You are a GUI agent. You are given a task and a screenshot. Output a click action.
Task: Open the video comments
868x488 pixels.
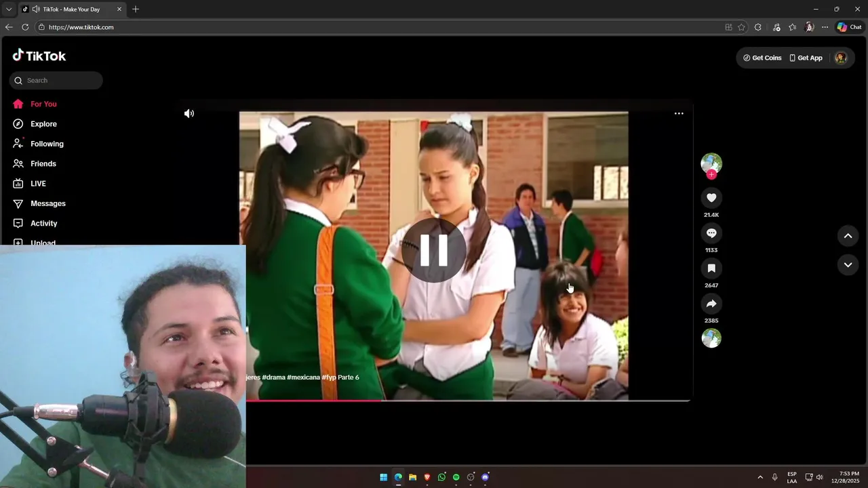(x=711, y=233)
